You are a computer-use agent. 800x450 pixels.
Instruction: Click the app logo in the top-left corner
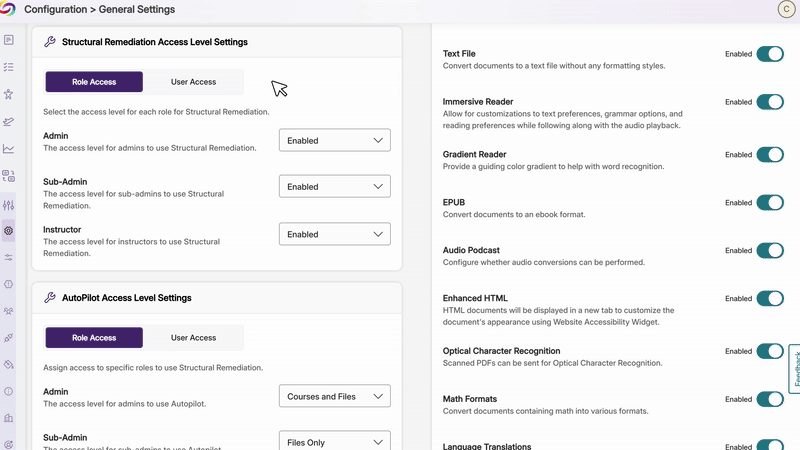[10, 10]
